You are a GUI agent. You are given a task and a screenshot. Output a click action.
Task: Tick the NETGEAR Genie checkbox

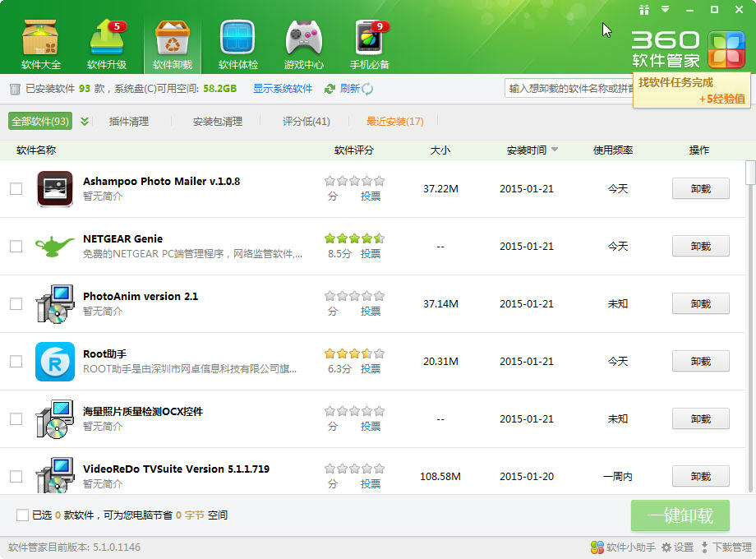16,247
